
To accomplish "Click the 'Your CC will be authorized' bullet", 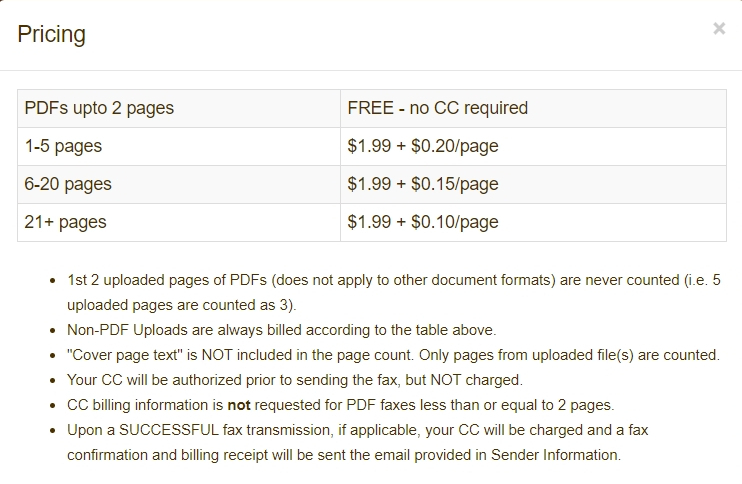I will tap(295, 380).
